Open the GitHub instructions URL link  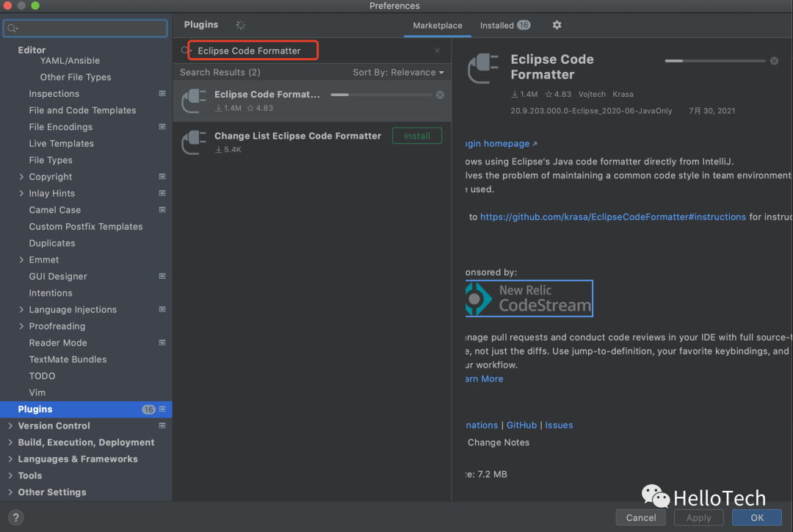[613, 216]
